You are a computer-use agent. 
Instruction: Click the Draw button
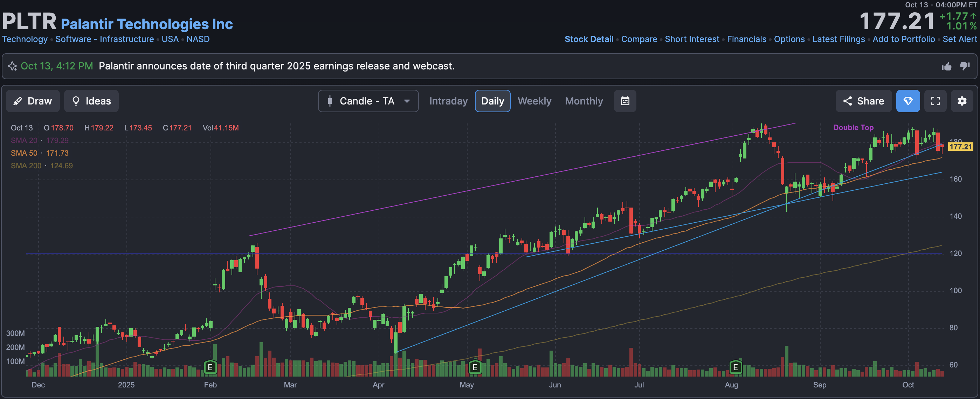[x=33, y=101]
